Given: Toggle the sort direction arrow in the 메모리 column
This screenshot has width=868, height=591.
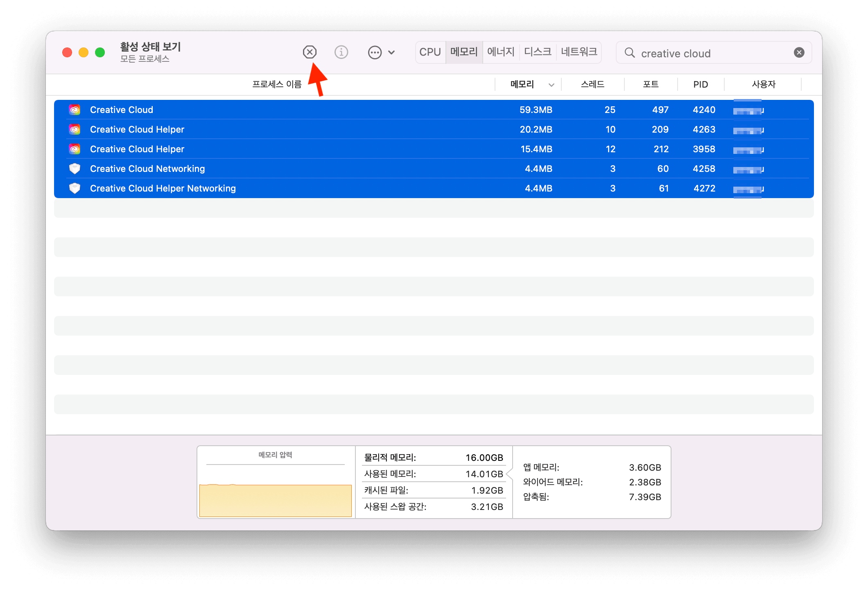Looking at the screenshot, I should pyautogui.click(x=552, y=85).
